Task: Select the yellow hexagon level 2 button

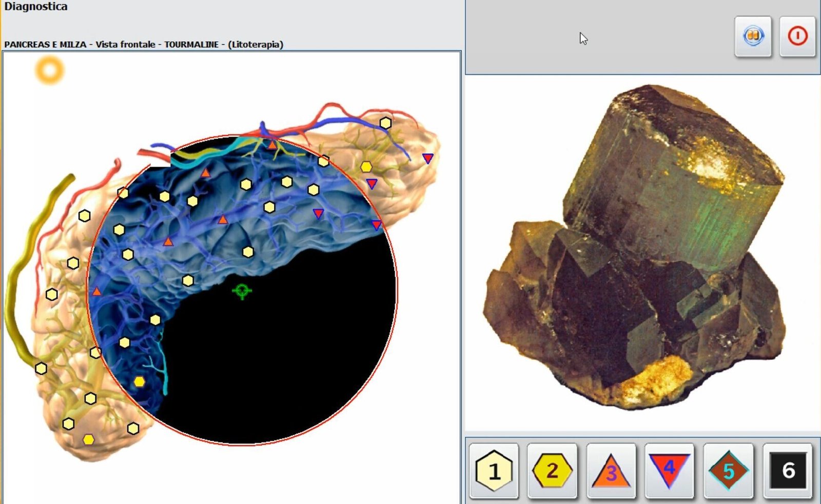Action: click(x=552, y=471)
